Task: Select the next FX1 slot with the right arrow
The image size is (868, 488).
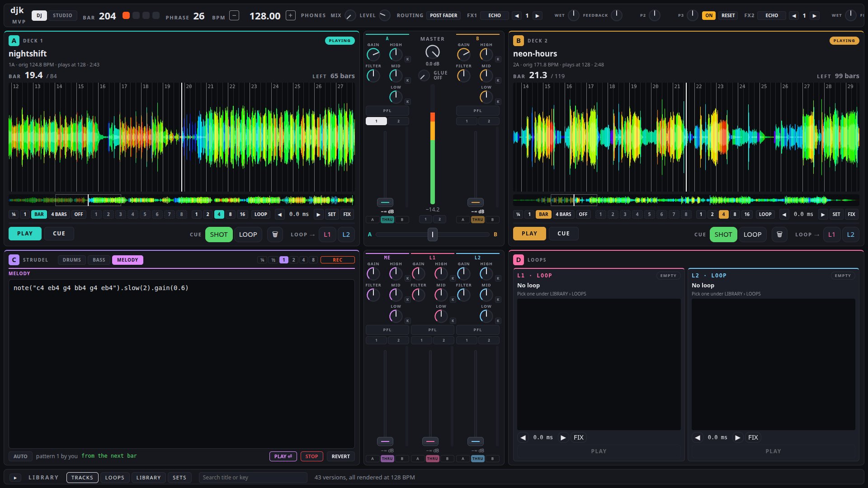Action: pos(537,15)
